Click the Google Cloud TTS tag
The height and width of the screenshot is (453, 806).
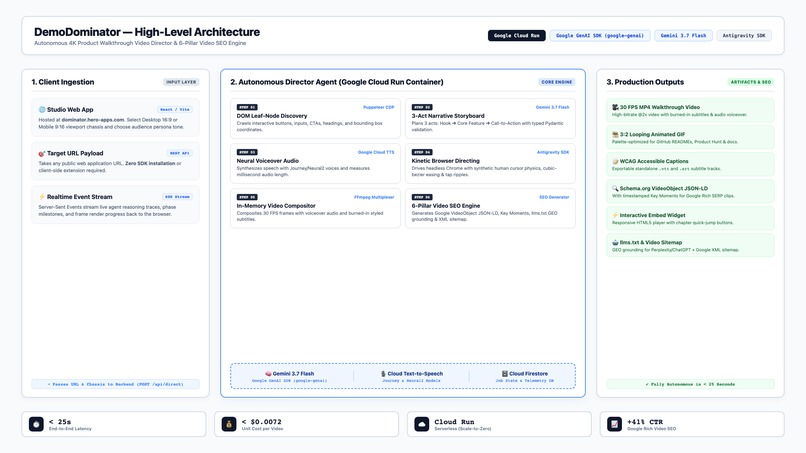(376, 152)
